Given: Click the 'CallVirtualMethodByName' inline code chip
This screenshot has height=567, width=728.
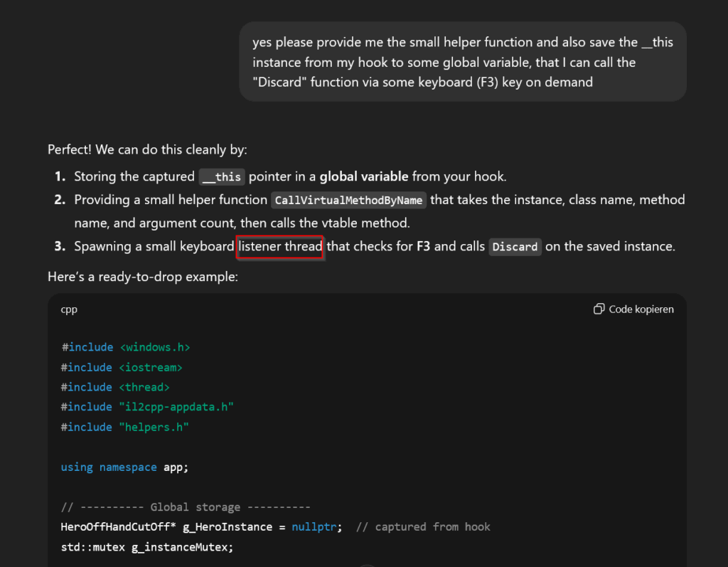Looking at the screenshot, I should coord(348,201).
